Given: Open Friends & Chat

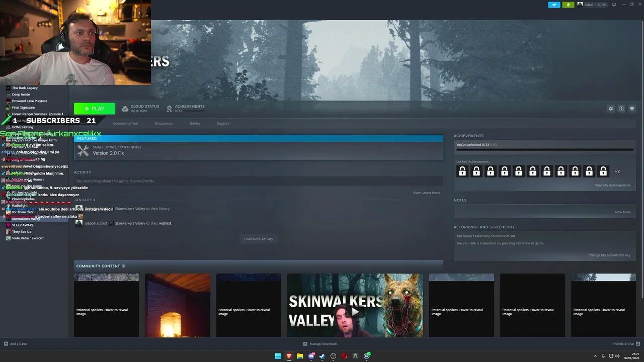Looking at the screenshot, I should click(x=625, y=344).
